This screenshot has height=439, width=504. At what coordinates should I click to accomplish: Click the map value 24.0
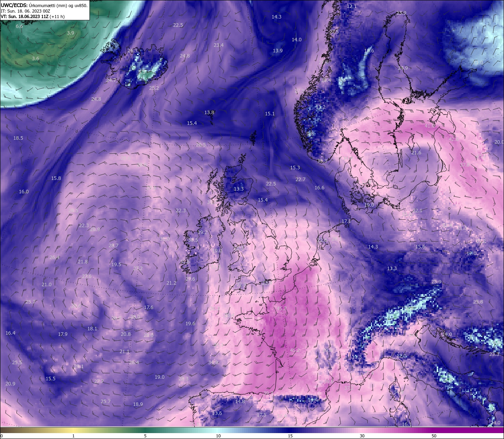495,423
